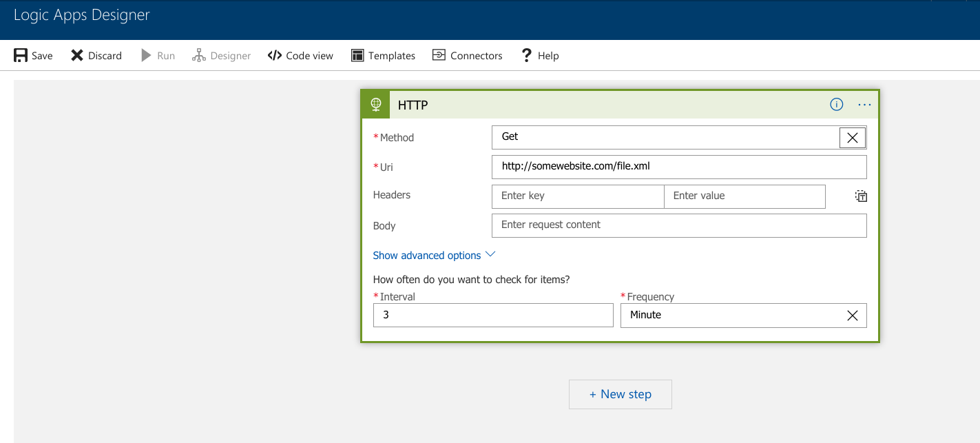Switch headers to text mode icon

(x=861, y=196)
